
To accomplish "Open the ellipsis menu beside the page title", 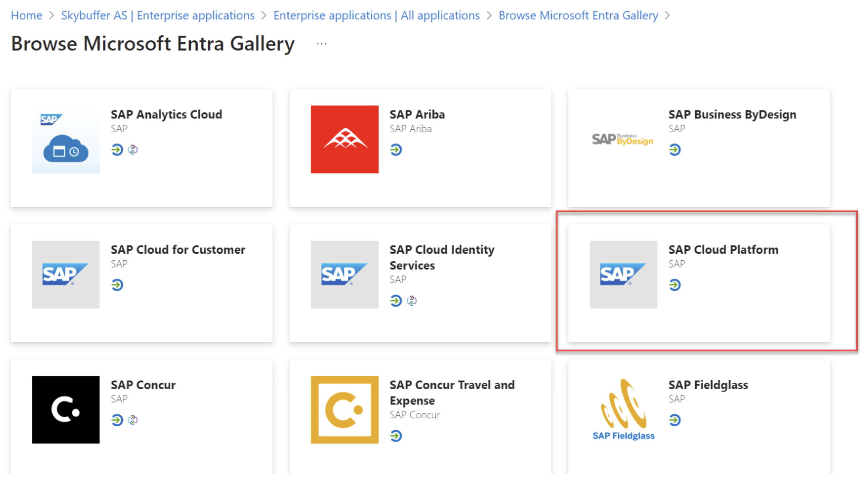I will 322,44.
